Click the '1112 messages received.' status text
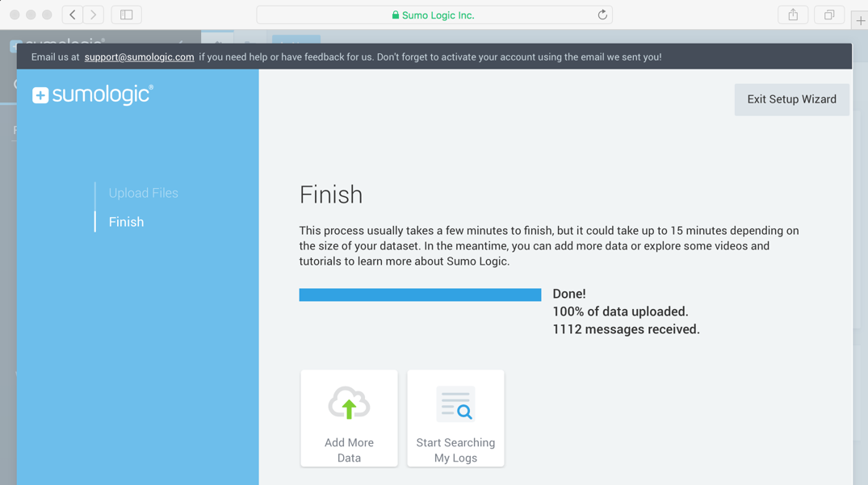The image size is (868, 485). [x=626, y=329]
